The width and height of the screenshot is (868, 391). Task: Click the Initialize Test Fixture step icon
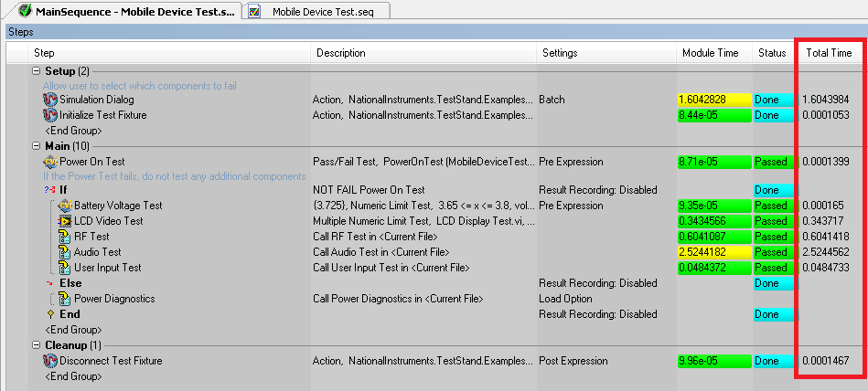pyautogui.click(x=50, y=115)
